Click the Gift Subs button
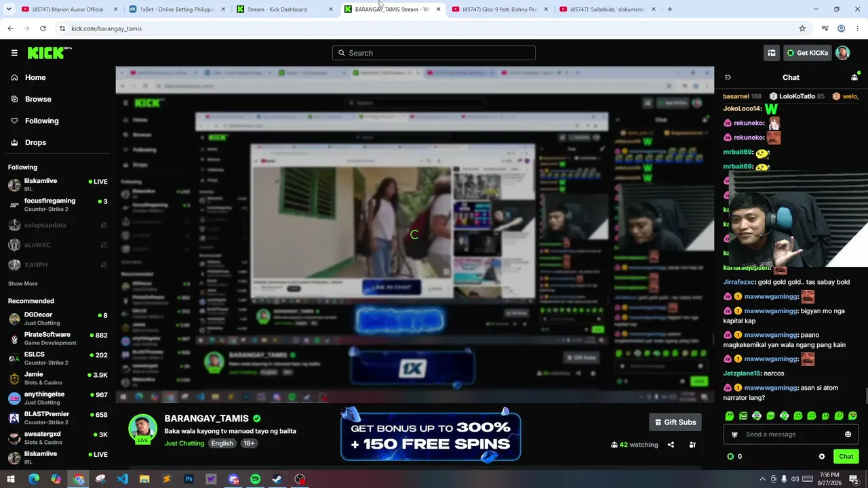 (675, 422)
